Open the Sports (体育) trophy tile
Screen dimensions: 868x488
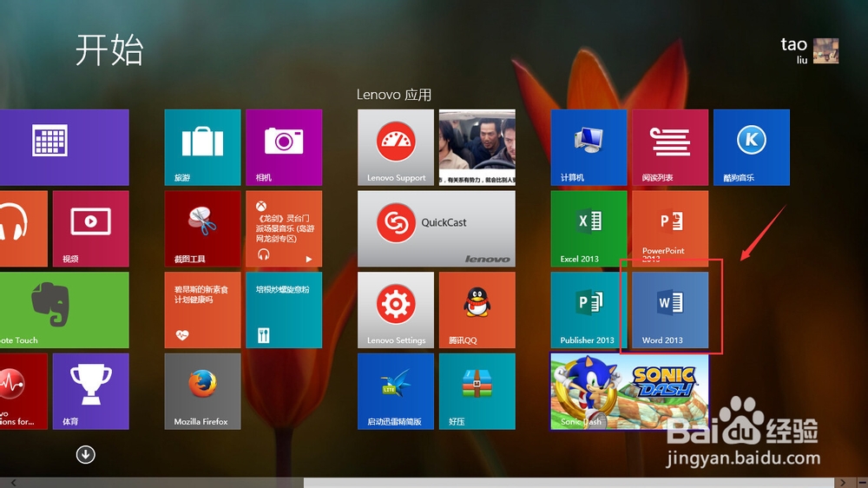(x=91, y=392)
